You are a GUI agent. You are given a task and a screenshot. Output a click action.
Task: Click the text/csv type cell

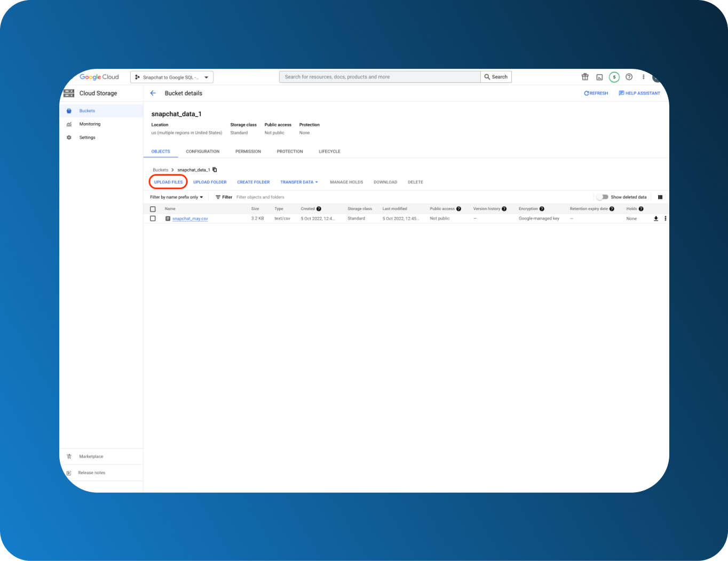point(282,219)
